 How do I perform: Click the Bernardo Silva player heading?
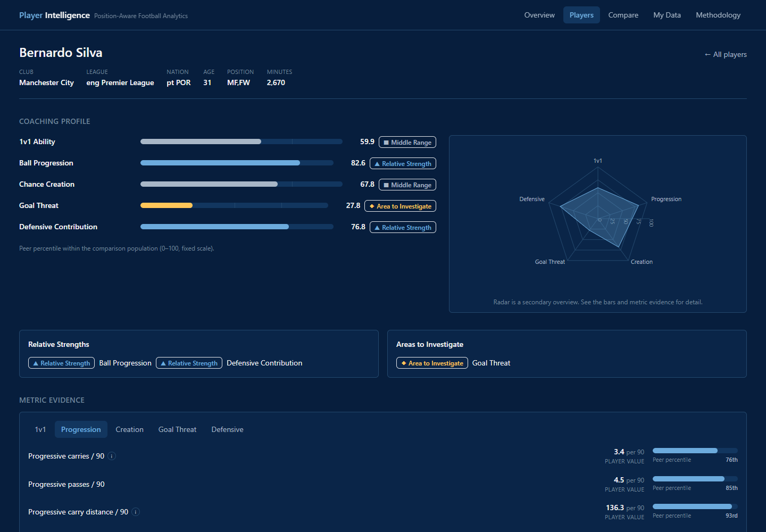pos(61,53)
